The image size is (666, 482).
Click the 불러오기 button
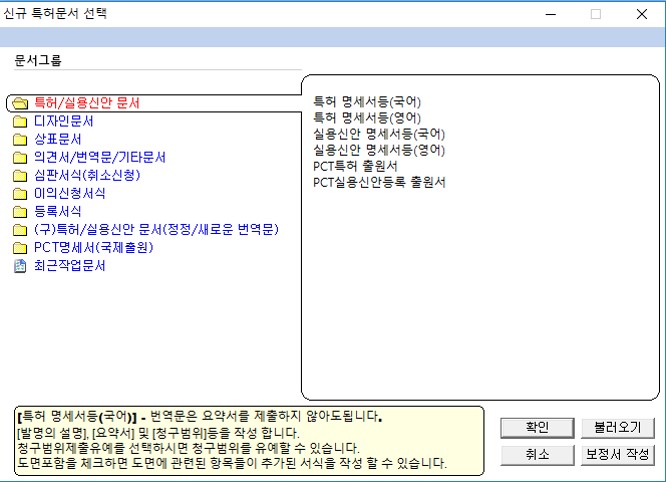(x=618, y=428)
